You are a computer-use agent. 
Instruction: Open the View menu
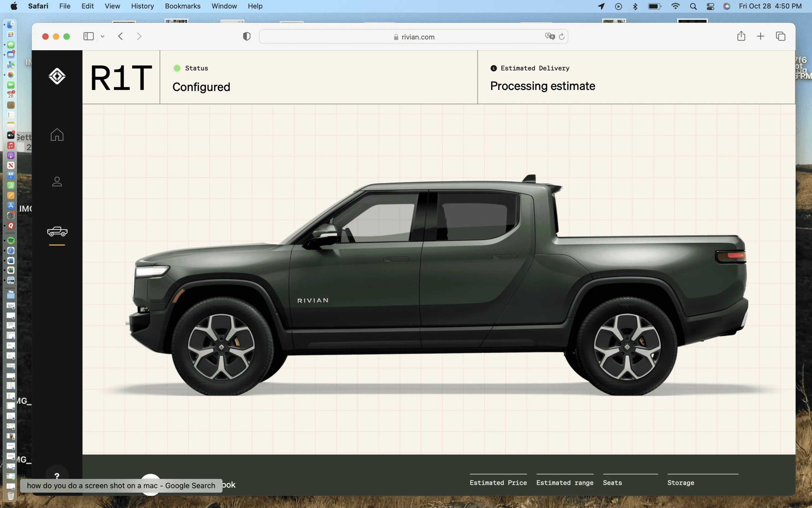(x=112, y=6)
